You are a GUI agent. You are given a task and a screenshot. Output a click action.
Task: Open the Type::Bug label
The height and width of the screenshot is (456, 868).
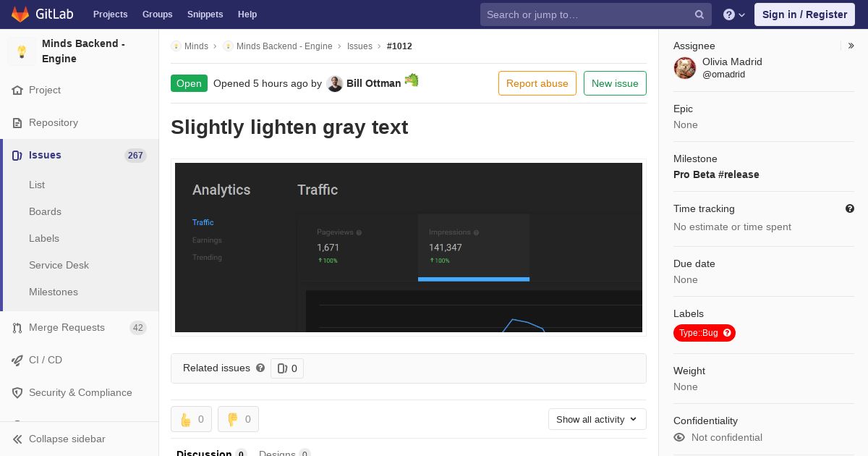click(x=698, y=333)
